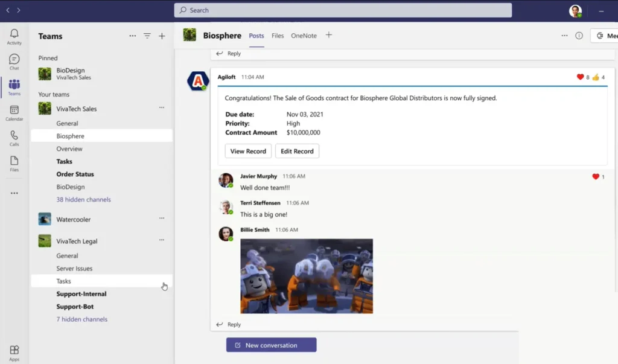The width and height of the screenshot is (618, 364).
Task: Click the Biosphere channel team icon
Action: coord(190,35)
